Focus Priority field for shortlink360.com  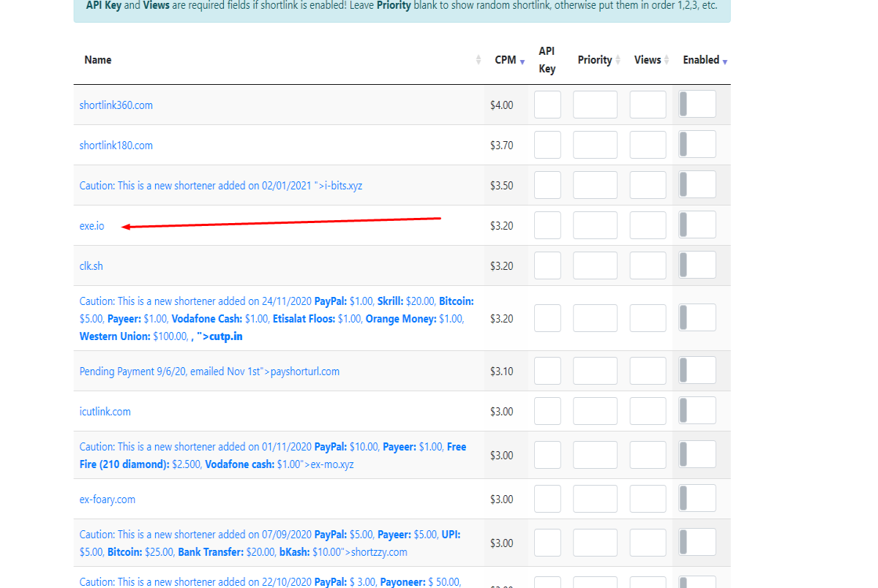pos(595,105)
